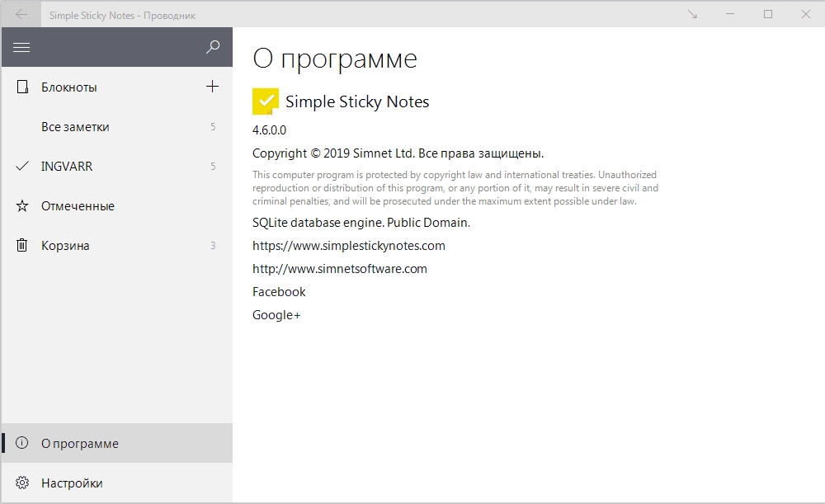This screenshot has height=504, width=825.
Task: Click the gear icon for Настройки
Action: (22, 483)
